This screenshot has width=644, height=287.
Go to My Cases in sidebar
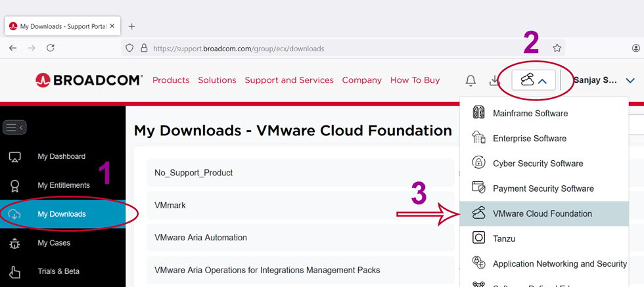(x=54, y=242)
